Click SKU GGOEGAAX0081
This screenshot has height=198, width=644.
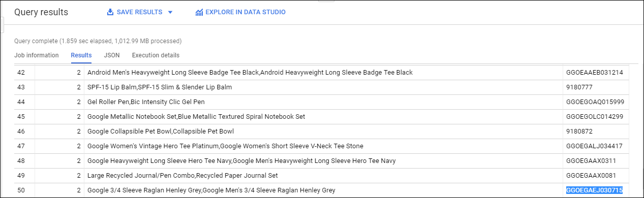click(591, 176)
